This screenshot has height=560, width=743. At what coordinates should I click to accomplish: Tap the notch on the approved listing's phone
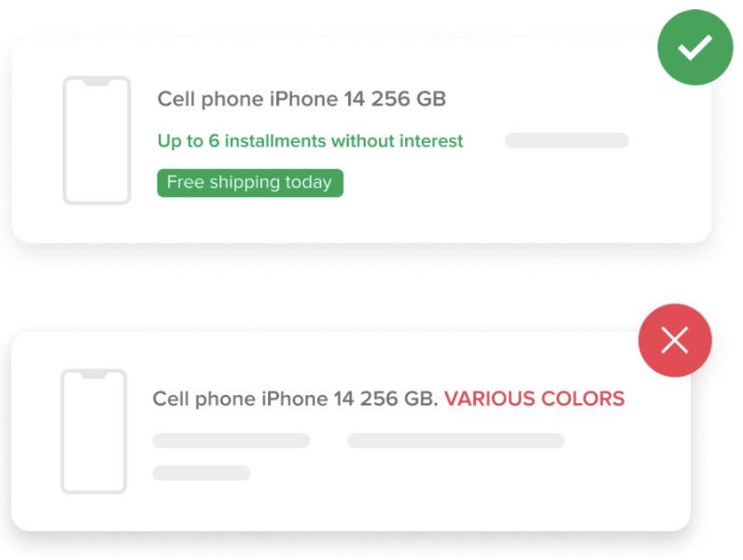click(x=96, y=82)
